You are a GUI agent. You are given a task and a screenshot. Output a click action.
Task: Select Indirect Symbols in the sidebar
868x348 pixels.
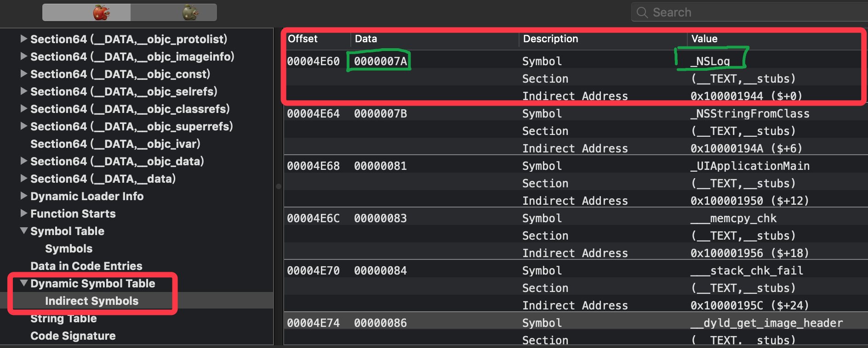click(x=91, y=301)
